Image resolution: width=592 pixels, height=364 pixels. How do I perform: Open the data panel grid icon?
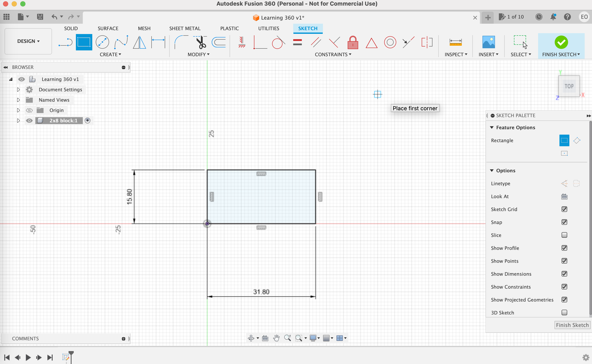tap(6, 17)
